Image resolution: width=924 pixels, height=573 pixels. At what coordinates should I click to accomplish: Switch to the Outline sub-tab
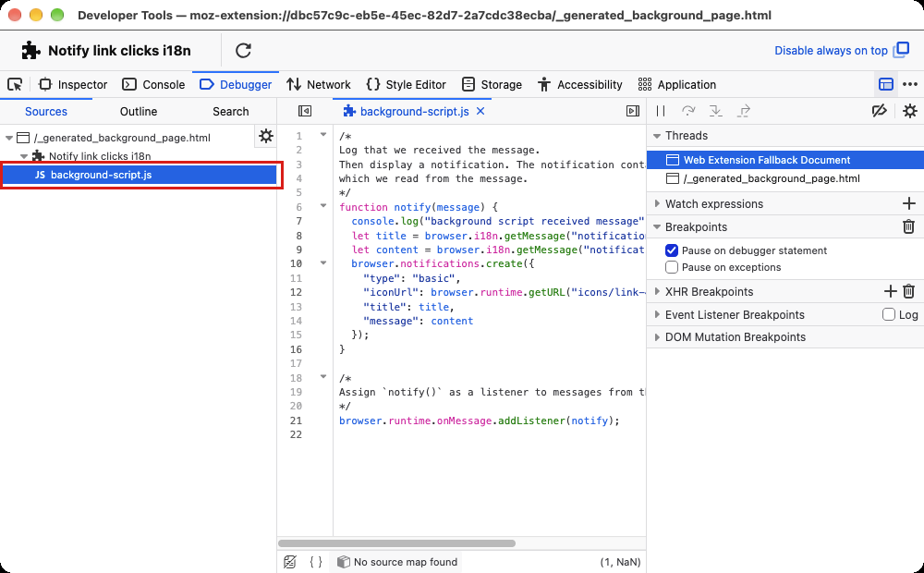[x=139, y=112]
